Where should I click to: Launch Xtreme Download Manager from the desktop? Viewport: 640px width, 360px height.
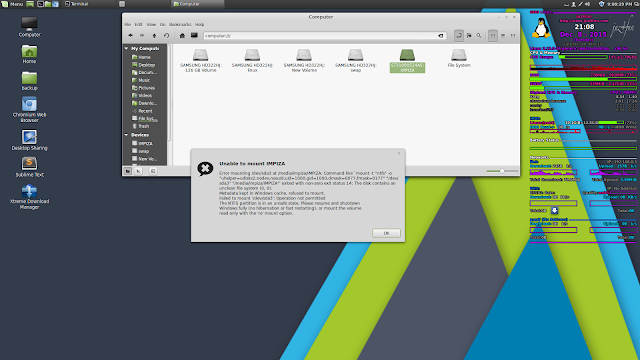(x=29, y=197)
